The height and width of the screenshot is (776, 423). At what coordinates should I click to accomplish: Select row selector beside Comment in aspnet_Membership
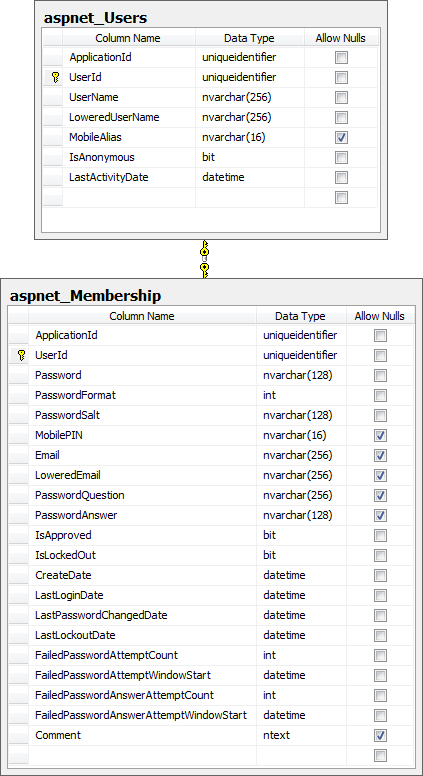click(19, 735)
